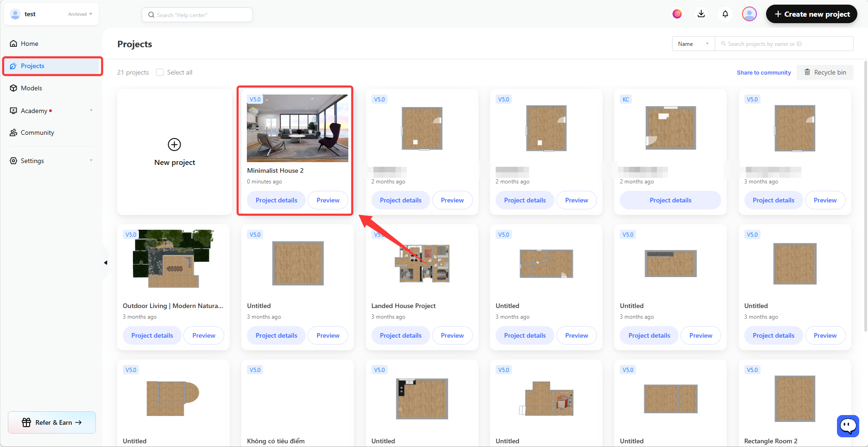Click the Minimalist House 2 title
Image resolution: width=868 pixels, height=447 pixels.
[275, 170]
